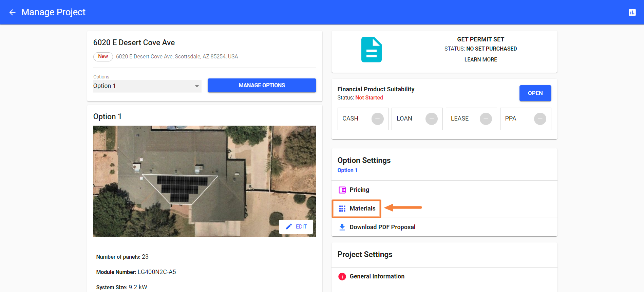Toggle the LEASE suitability indicator
The height and width of the screenshot is (292, 644).
[486, 119]
